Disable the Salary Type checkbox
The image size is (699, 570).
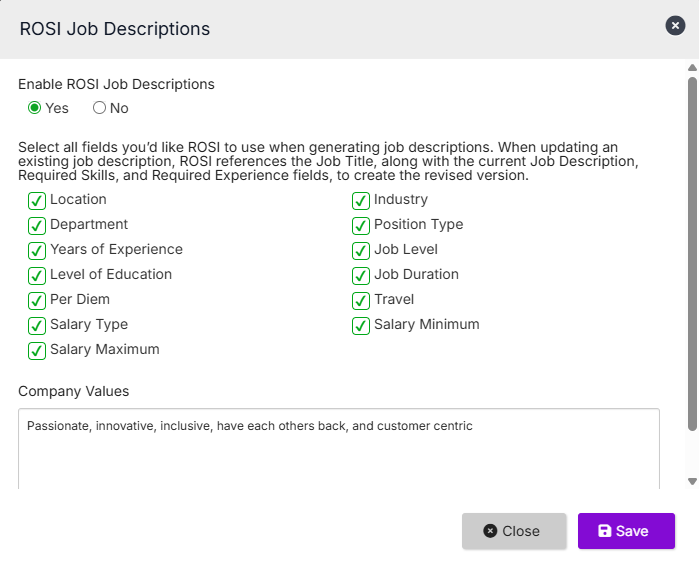37,326
